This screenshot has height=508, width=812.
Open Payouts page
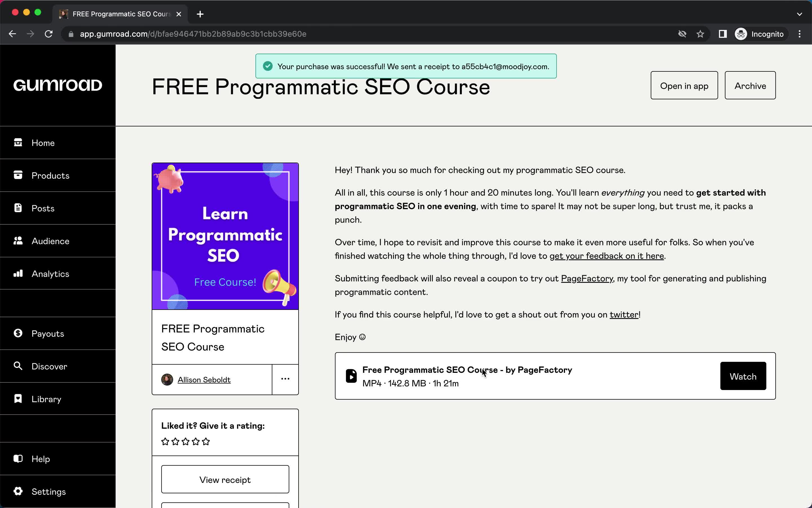tap(58, 333)
